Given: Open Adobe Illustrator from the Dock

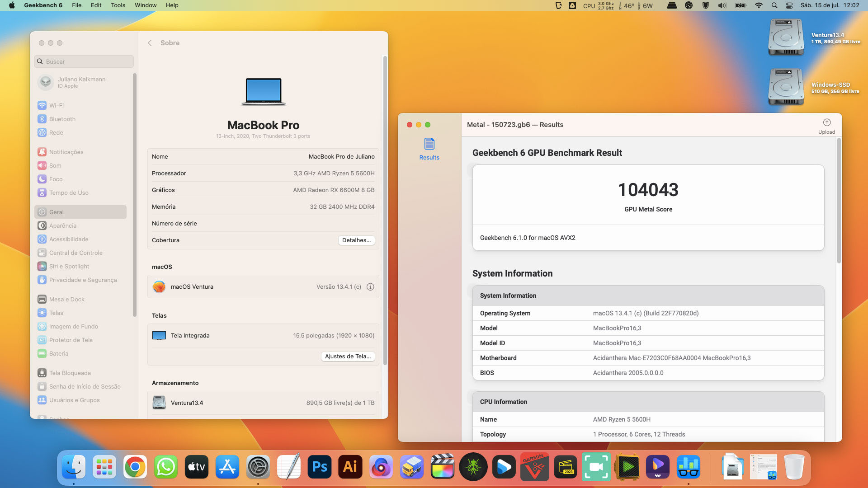Looking at the screenshot, I should (x=350, y=466).
